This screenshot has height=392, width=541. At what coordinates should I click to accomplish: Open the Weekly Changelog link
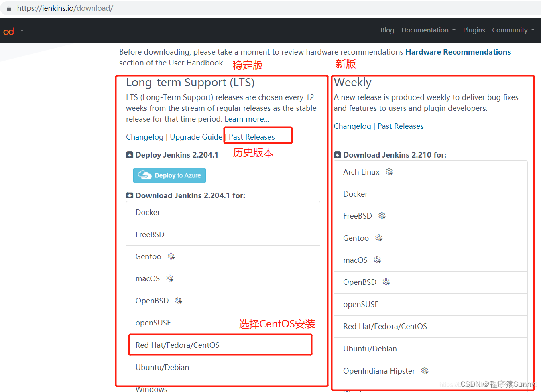[x=352, y=126]
